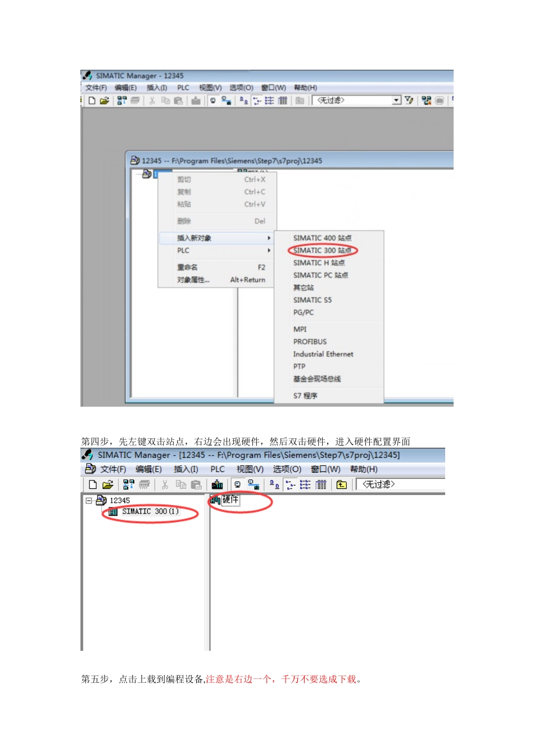
Task: Click Open project icon in upper SIMATIC Manager toolbar
Action: tap(104, 101)
